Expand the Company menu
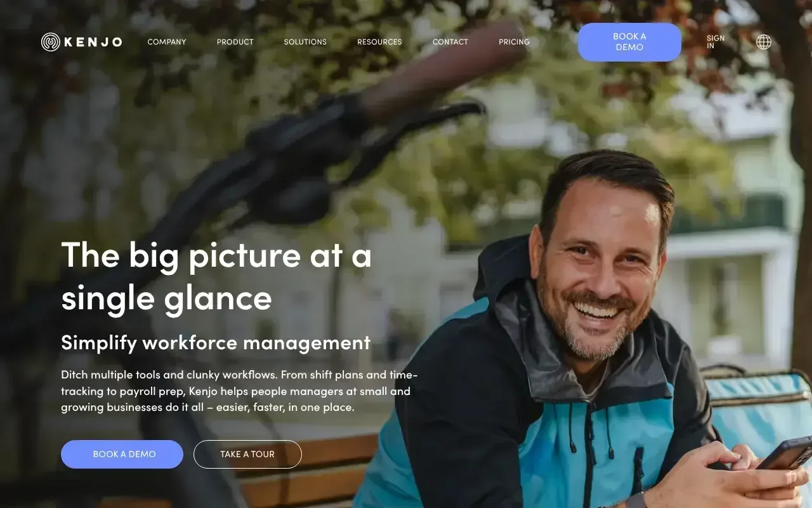This screenshot has height=508, width=812. point(167,42)
